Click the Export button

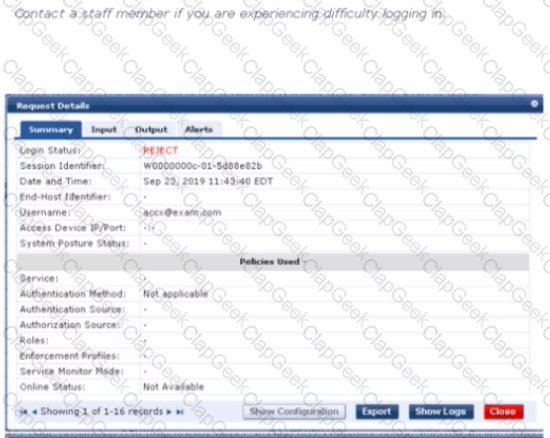(377, 412)
